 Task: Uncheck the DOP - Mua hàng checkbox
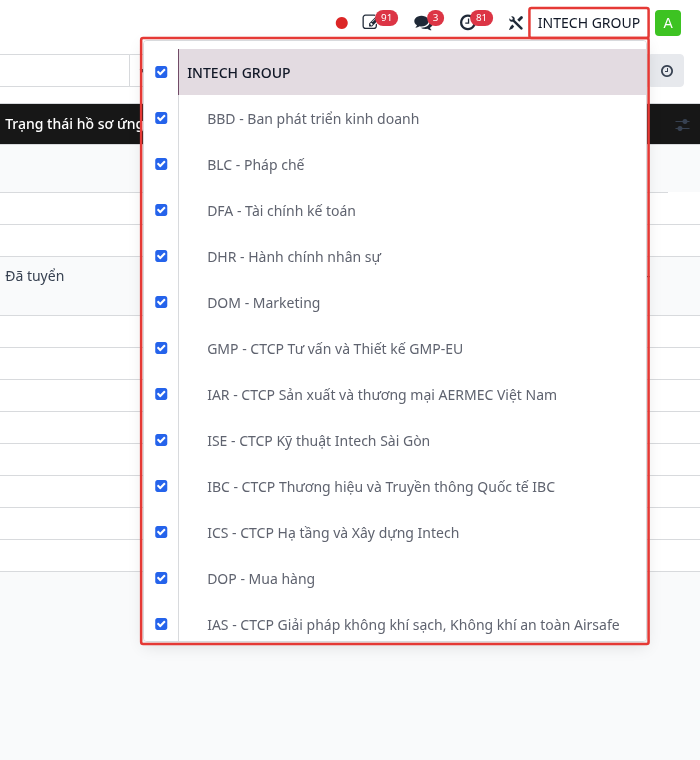[161, 578]
